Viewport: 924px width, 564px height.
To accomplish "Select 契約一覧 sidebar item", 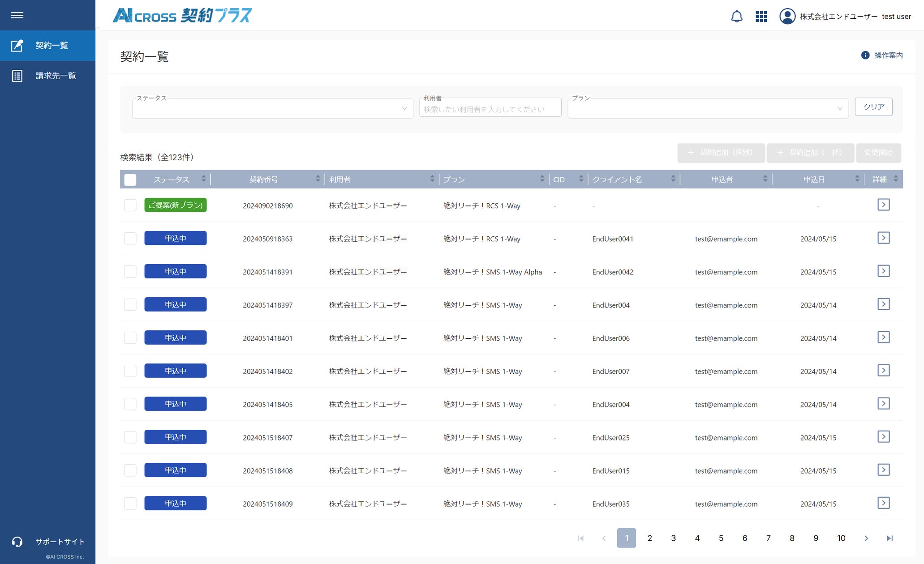I will 52,46.
